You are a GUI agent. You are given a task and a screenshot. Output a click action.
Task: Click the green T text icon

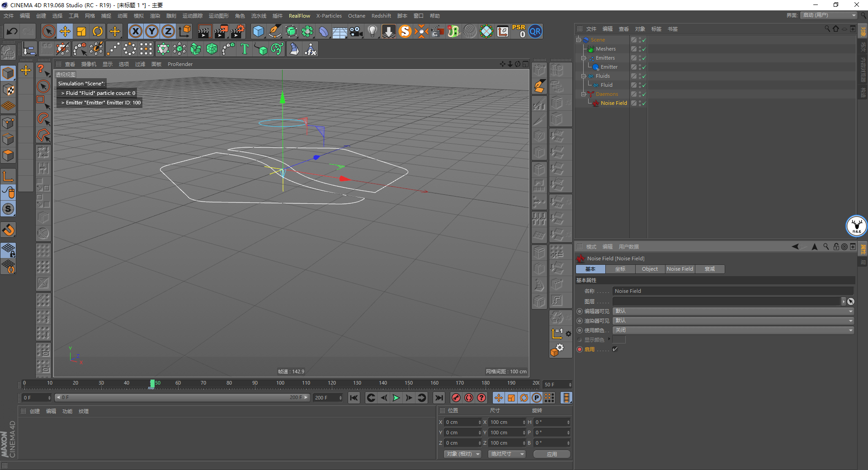(245, 49)
